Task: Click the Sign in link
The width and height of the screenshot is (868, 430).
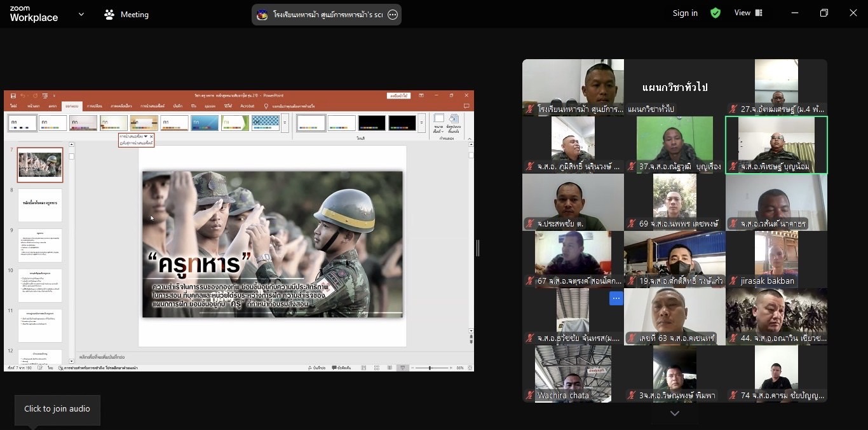Action: [x=685, y=13]
